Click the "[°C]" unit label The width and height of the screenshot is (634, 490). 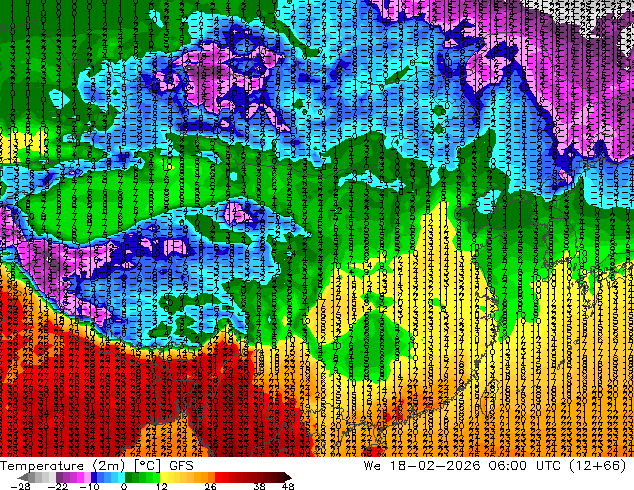tap(148, 466)
